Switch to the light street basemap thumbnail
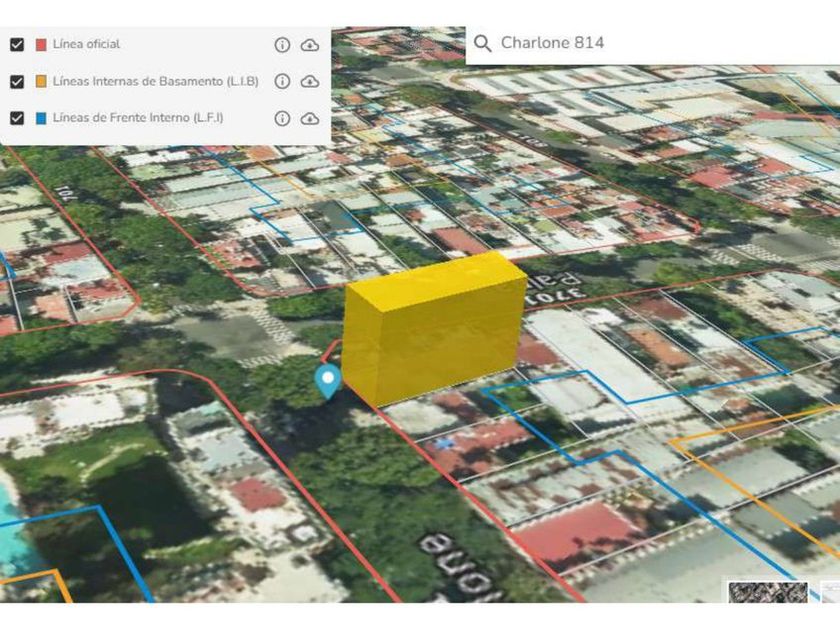This screenshot has height=630, width=840. click(x=830, y=592)
